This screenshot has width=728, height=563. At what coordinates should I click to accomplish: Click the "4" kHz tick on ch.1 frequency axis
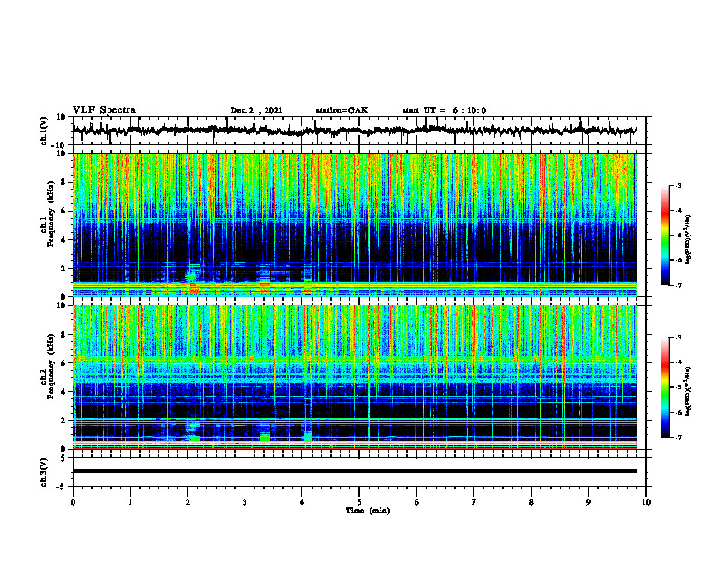[x=64, y=240]
